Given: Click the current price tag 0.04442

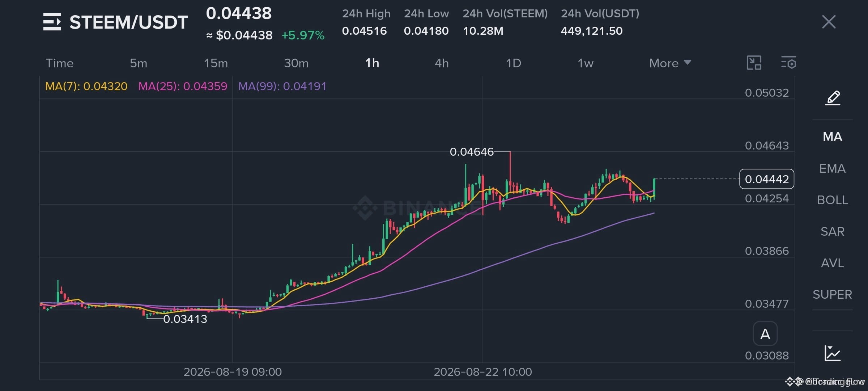Looking at the screenshot, I should pos(767,179).
